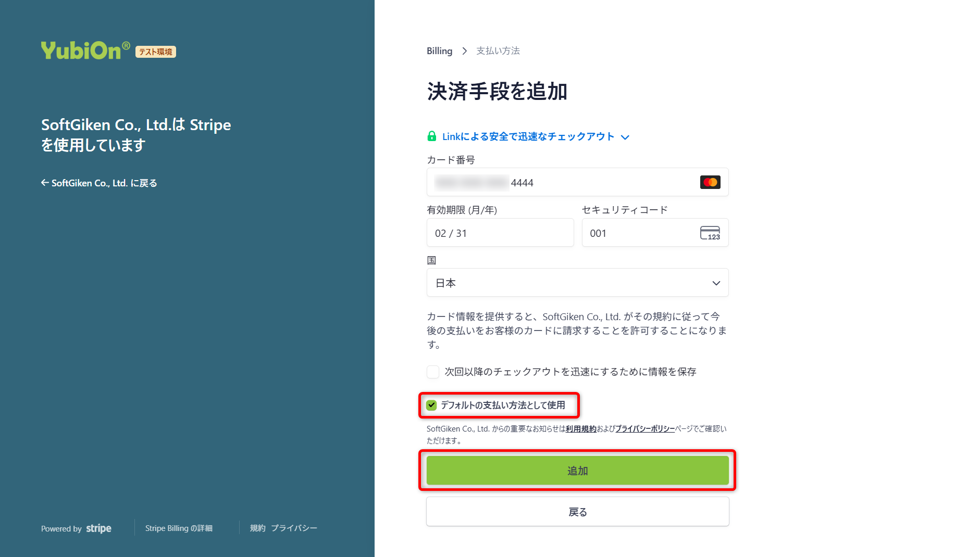This screenshot has height=557, width=980.
Task: Click the back arrow beside SoftGiken Co., Ltd.
Action: pyautogui.click(x=44, y=183)
